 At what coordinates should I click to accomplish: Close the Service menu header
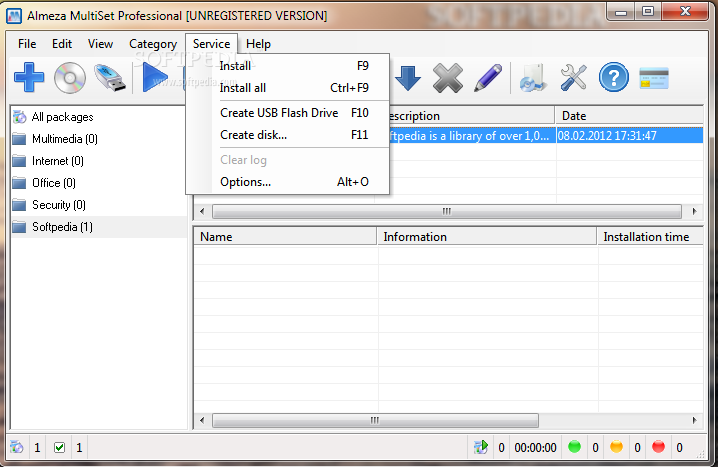[212, 44]
